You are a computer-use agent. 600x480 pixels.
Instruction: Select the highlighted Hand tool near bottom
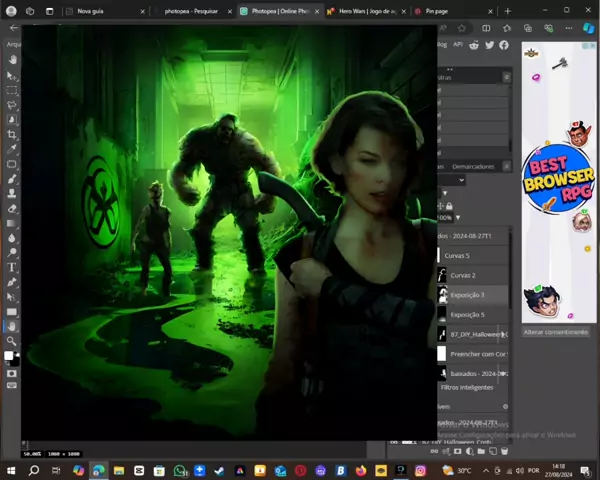12,327
